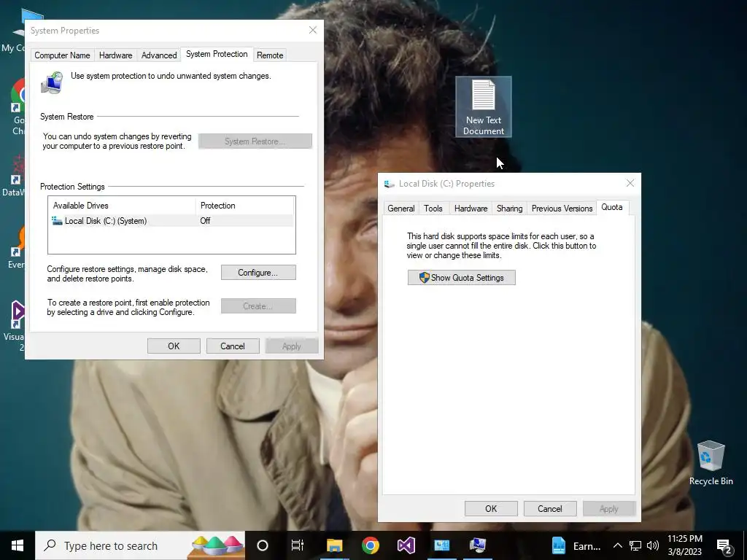Click Cancel in Local Disk Properties
This screenshot has width=747, height=560.
(x=550, y=508)
